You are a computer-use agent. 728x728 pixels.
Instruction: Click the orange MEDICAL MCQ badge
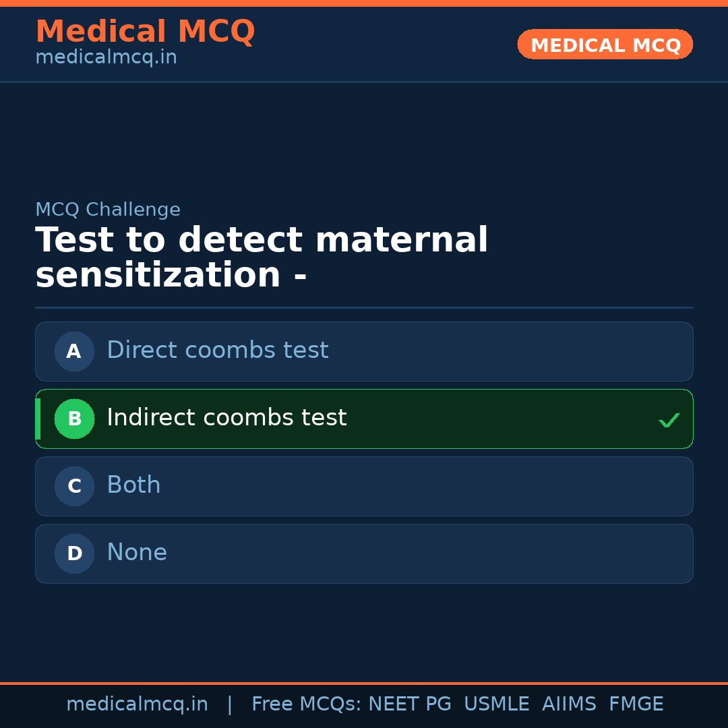605,44
